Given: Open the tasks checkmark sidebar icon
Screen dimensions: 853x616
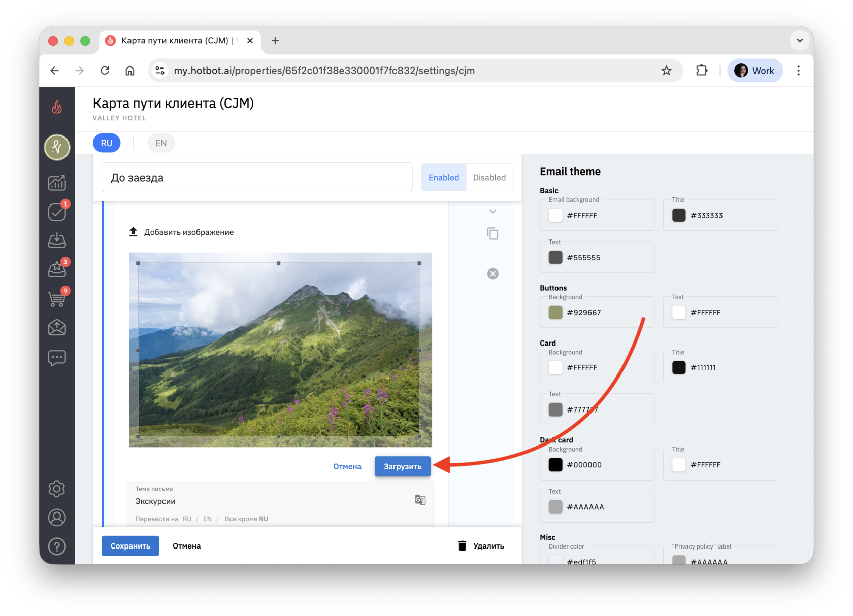Looking at the screenshot, I should pos(57,212).
